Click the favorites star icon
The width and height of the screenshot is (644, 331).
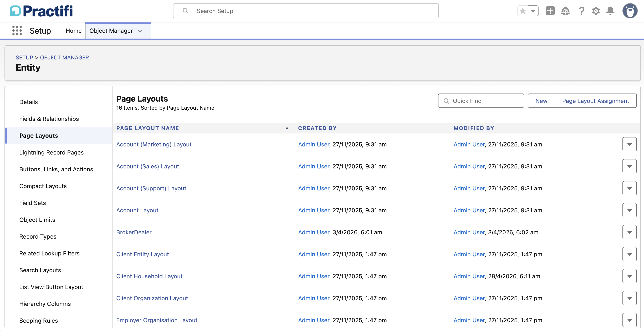(x=523, y=11)
